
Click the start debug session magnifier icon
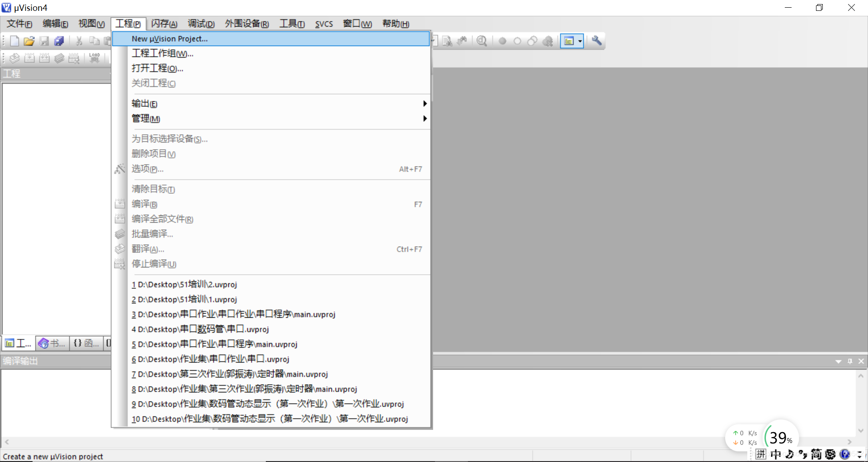482,41
